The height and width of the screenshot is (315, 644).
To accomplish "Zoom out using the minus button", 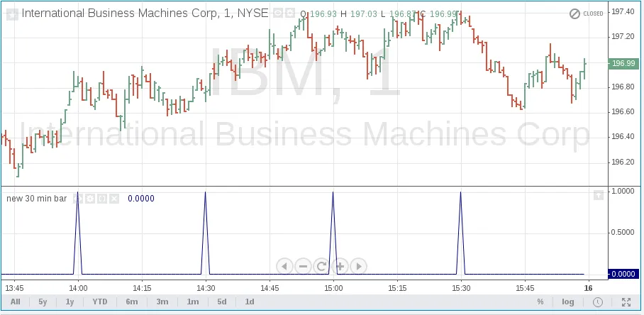I will [x=303, y=266].
